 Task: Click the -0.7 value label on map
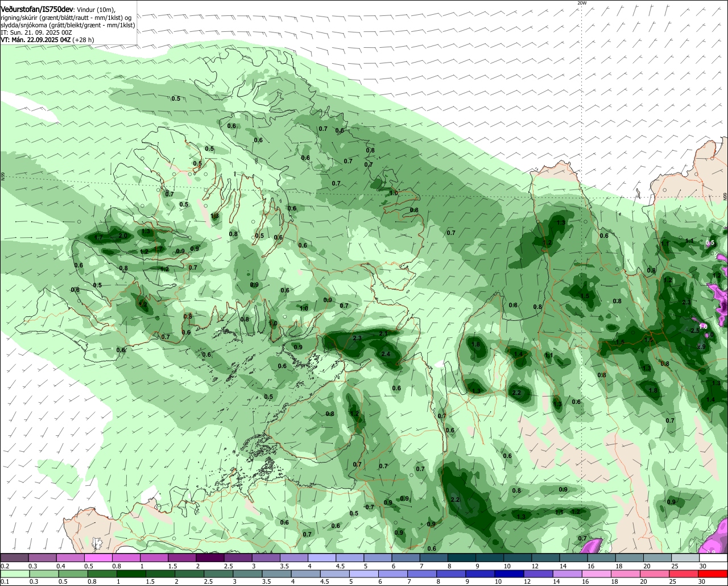point(369,507)
